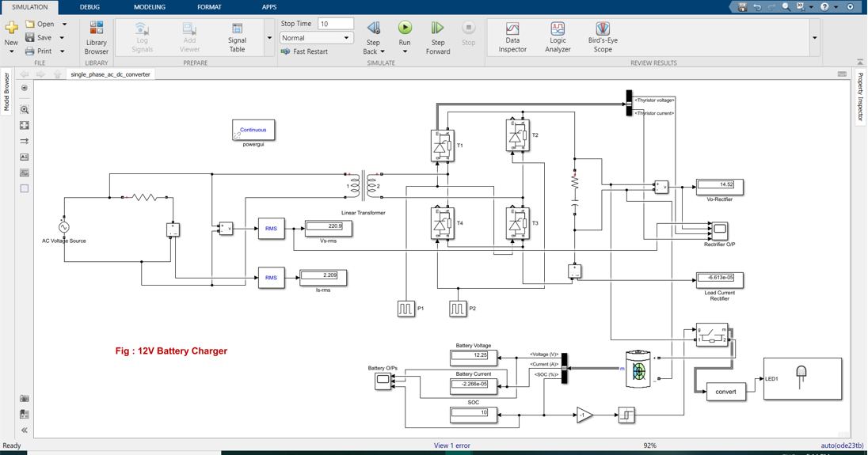
Task: Open the Property Inspector side panel
Action: (x=860, y=97)
